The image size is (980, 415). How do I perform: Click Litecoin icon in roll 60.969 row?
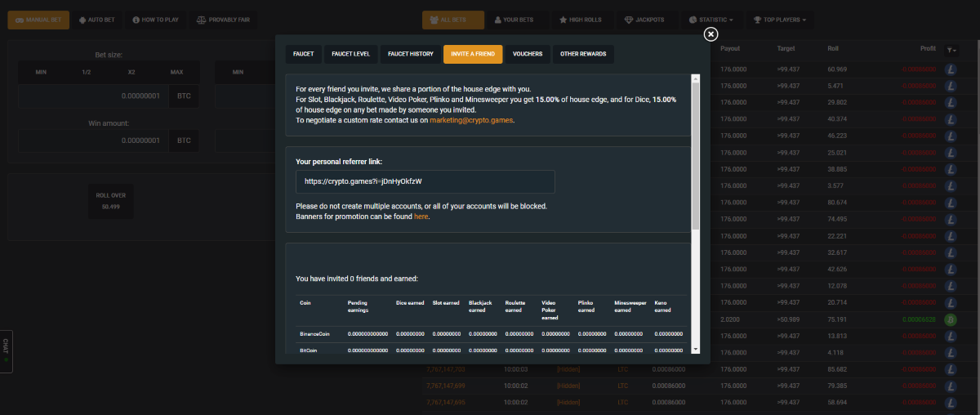coord(951,69)
